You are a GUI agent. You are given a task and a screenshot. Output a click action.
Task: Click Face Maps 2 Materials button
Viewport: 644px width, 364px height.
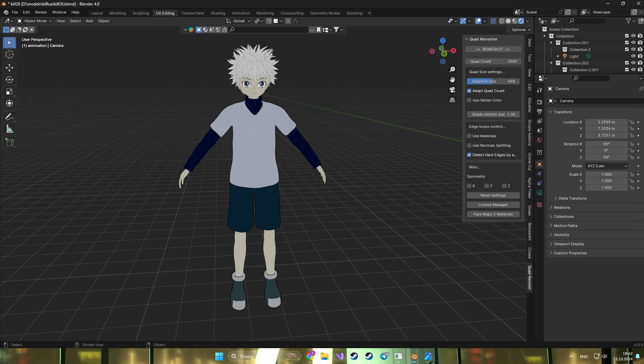pyautogui.click(x=493, y=214)
